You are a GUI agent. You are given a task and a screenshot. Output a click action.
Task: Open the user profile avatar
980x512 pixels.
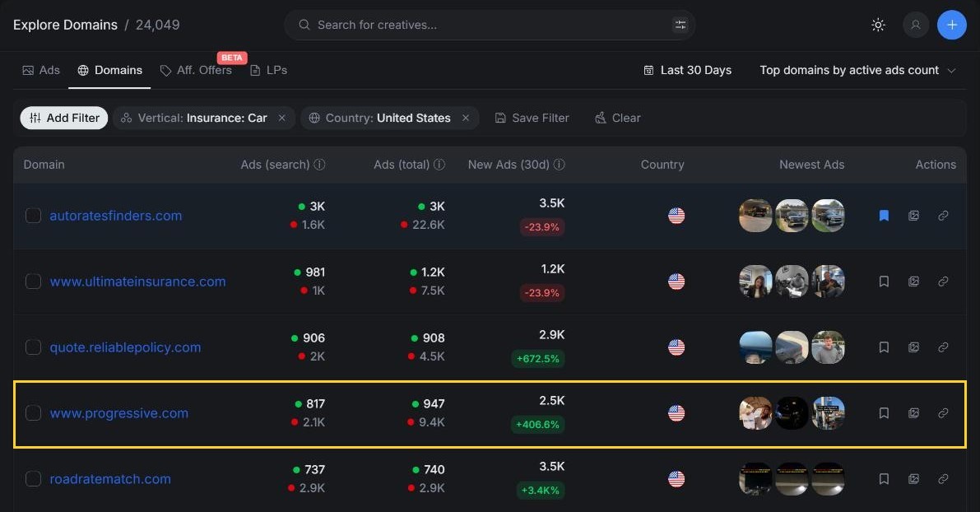click(916, 25)
